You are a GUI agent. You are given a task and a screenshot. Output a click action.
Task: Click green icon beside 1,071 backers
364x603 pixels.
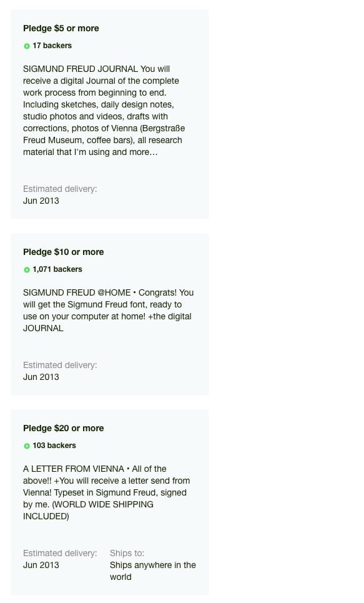[x=26, y=270]
